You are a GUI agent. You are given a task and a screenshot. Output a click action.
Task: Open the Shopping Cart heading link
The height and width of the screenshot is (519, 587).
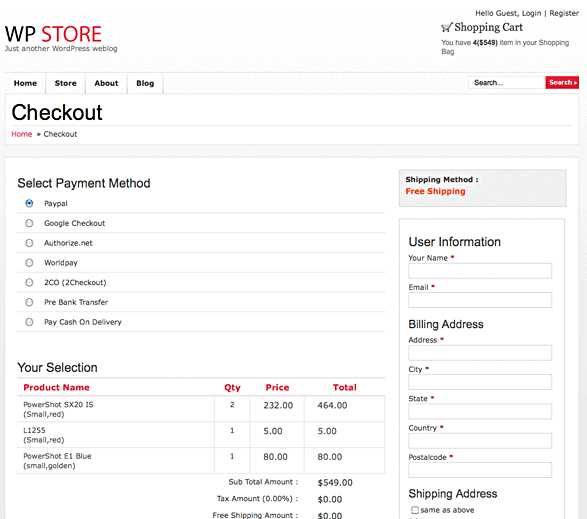pos(488,27)
